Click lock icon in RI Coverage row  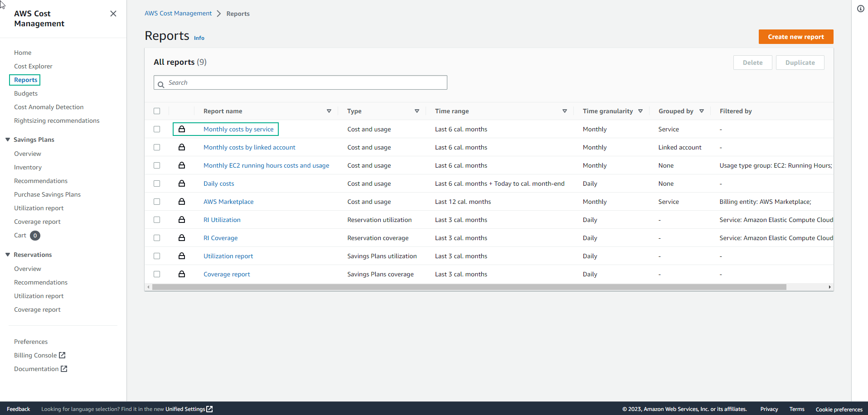coord(182,238)
